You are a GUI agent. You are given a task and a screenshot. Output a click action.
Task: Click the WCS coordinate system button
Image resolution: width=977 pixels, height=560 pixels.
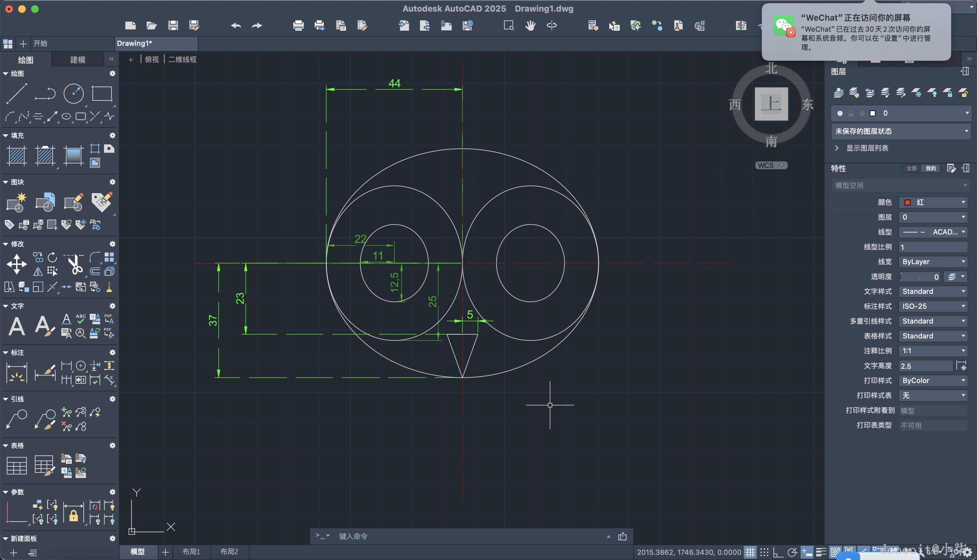[x=771, y=165]
